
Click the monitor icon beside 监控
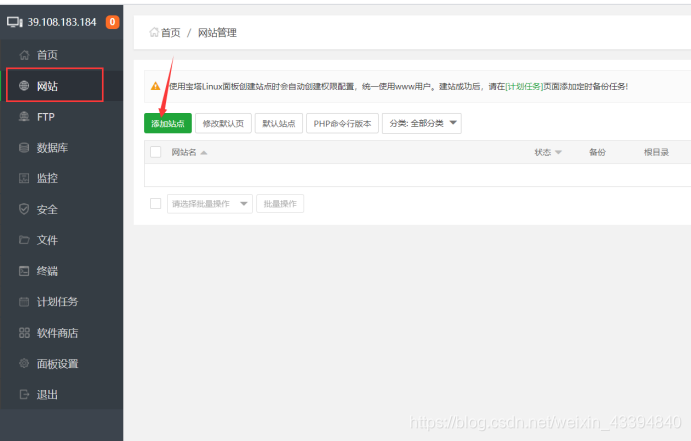(x=24, y=178)
